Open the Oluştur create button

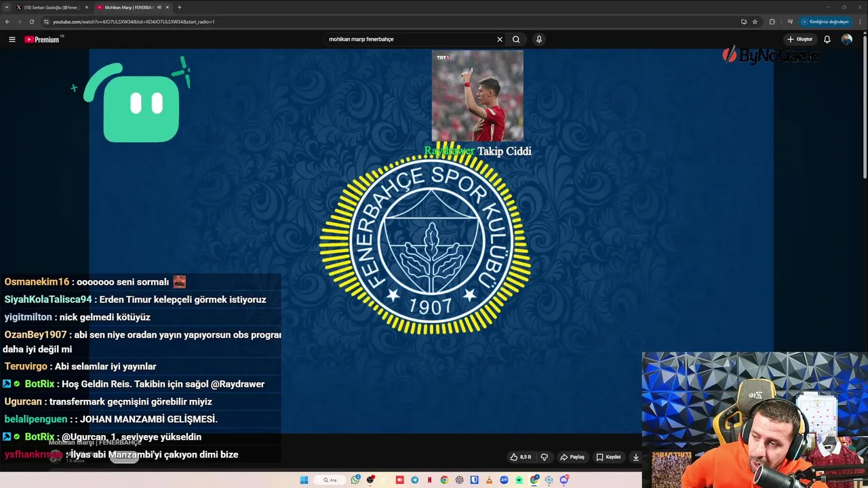pos(800,39)
